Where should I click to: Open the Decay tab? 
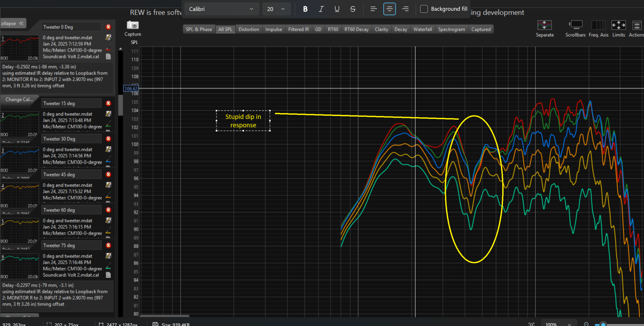(x=401, y=29)
